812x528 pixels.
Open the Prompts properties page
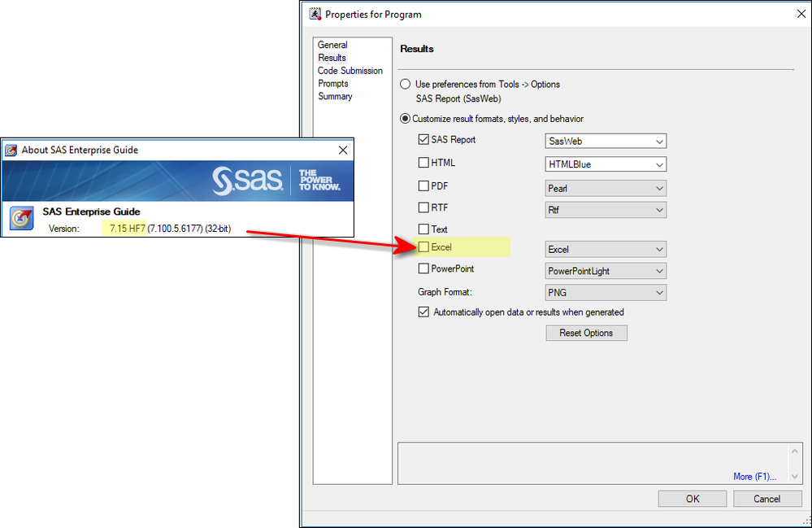[x=333, y=84]
